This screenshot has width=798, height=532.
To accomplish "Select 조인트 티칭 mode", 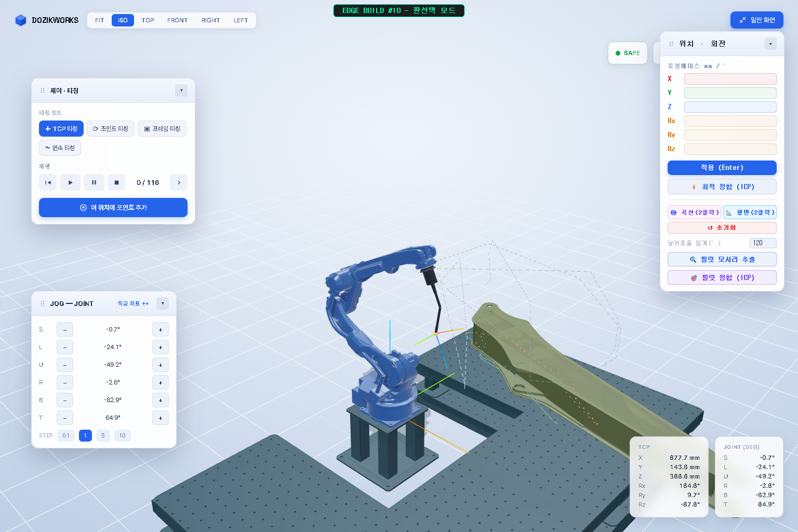I will point(111,129).
